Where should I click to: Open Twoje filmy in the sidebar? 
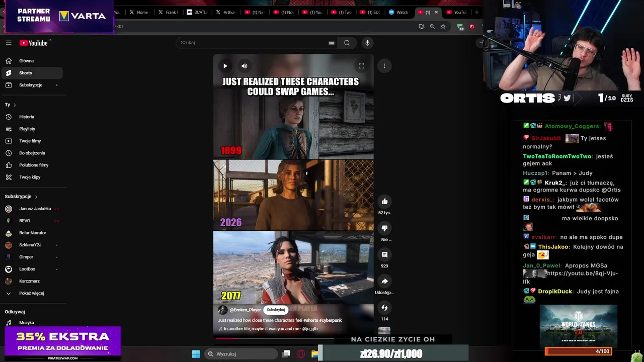[x=31, y=141]
